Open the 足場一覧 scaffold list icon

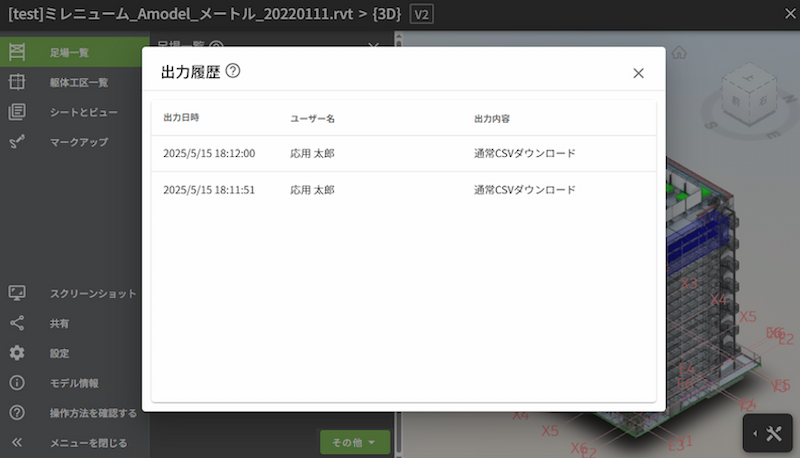click(17, 53)
